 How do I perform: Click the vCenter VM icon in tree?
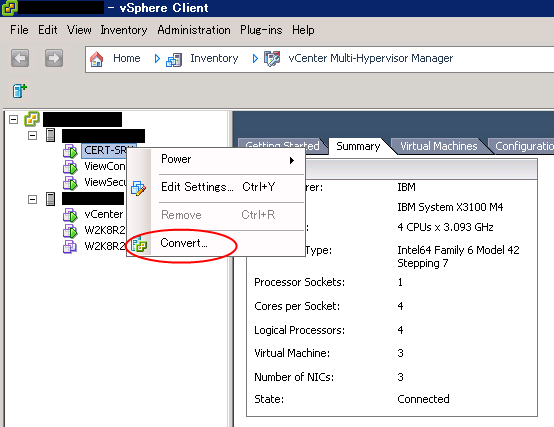[x=70, y=215]
